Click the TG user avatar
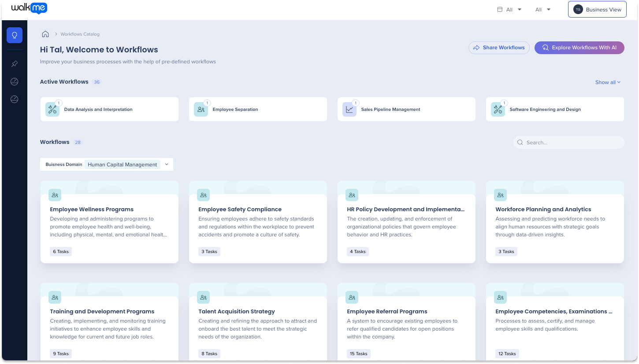Viewport: 639px width, 364px height. (578, 9)
